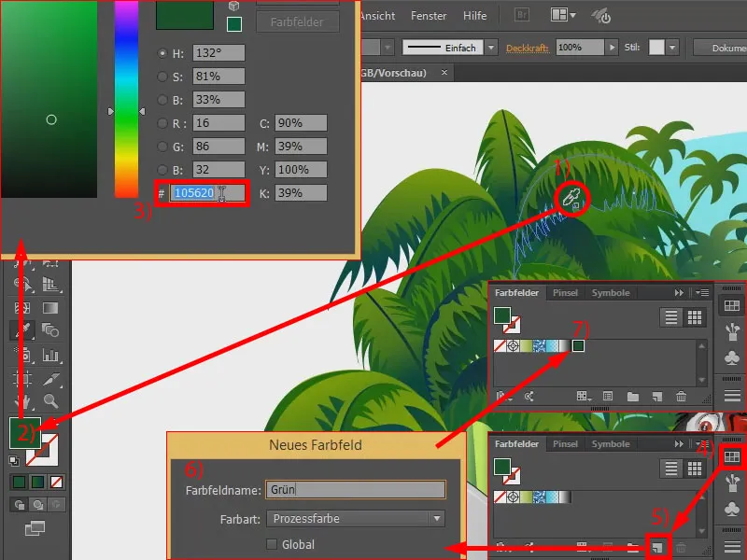Select the Artboard tool
The image size is (747, 560).
pos(22,379)
